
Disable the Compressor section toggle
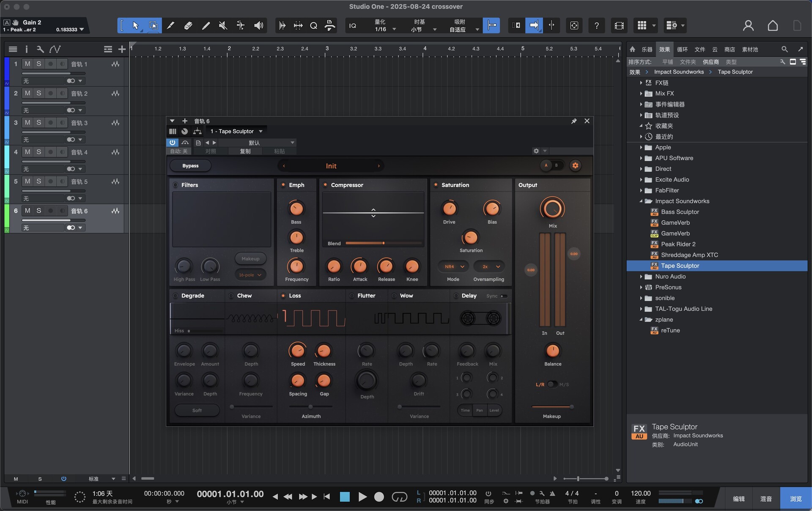tap(325, 185)
